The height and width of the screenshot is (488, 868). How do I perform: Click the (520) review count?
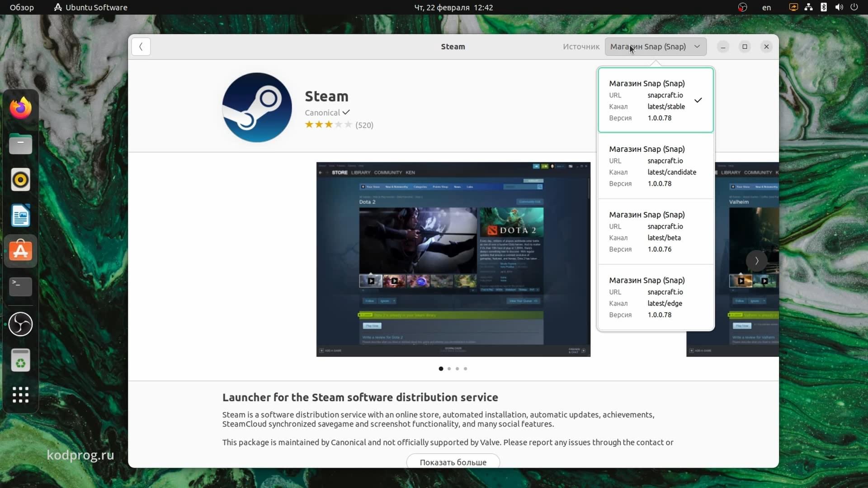coord(364,125)
